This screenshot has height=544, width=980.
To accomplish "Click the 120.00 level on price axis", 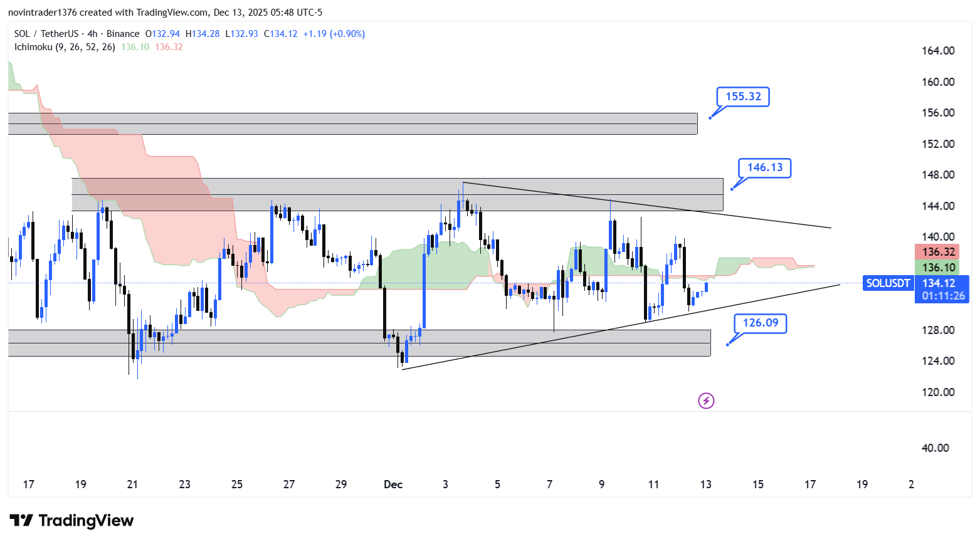I will click(937, 392).
